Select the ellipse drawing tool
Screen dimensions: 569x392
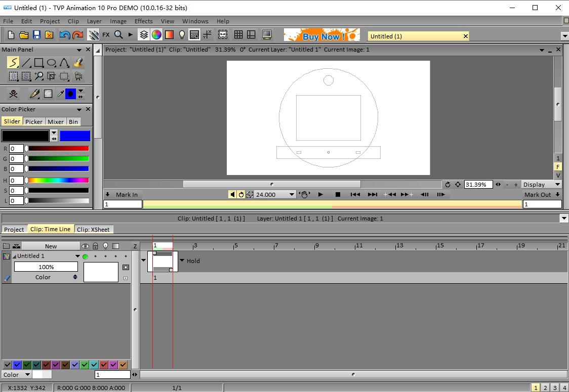tap(52, 63)
